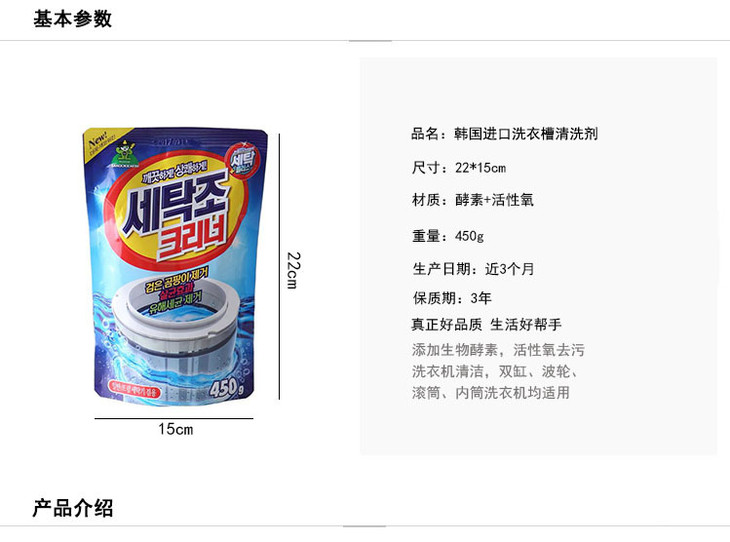Click the 15cm width dimension label
Screen dimensions: 730x542
(175, 429)
